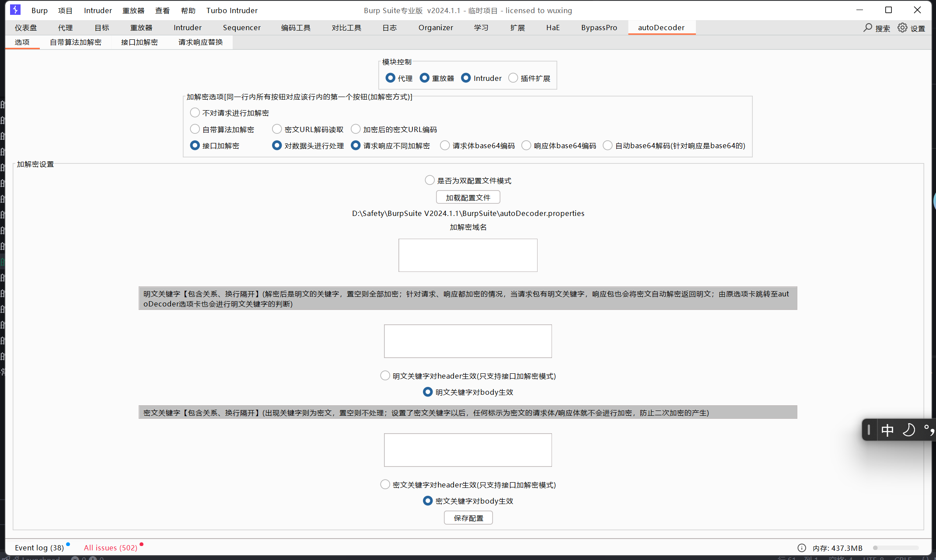
Task: Select 明文关键字对body生效 option
Action: click(x=428, y=392)
